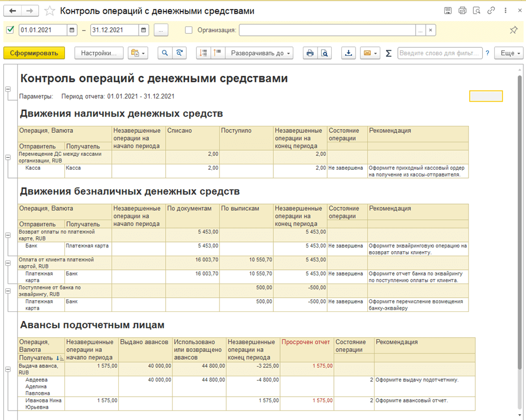Enable the Организация filter checkbox

click(x=189, y=31)
